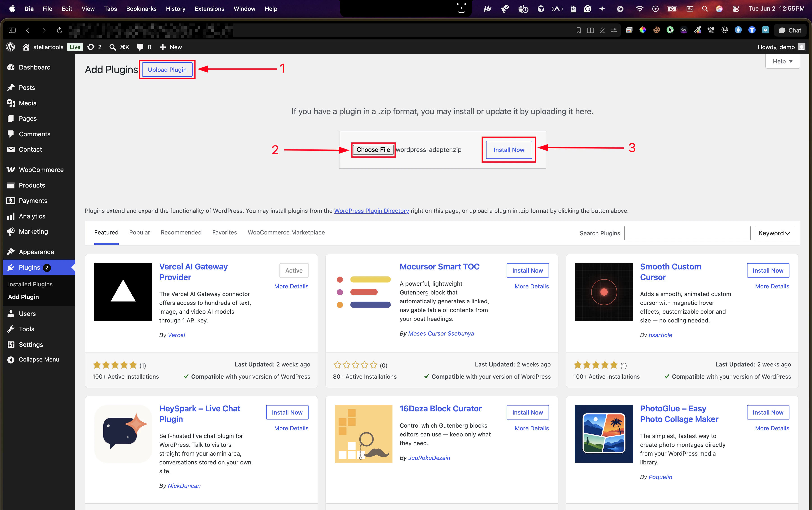812x510 pixels.
Task: Select the Featured tab
Action: click(x=106, y=232)
